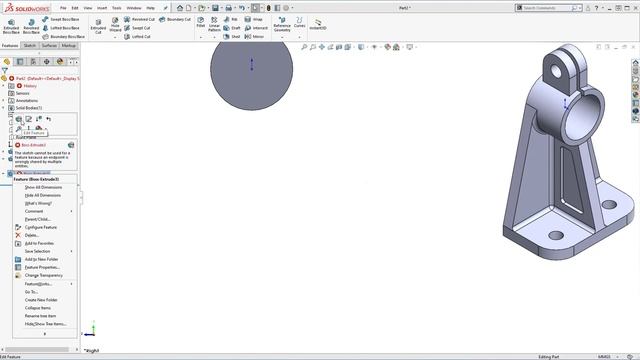Expand more items at context menu bottom
Viewport: 640px width, 360px height.
click(45, 334)
